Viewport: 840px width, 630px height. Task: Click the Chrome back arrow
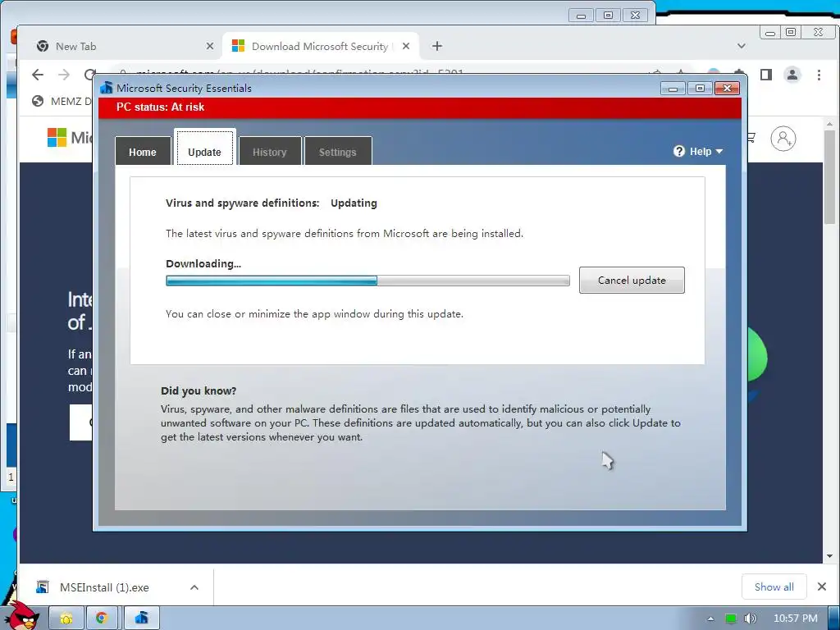tap(38, 75)
